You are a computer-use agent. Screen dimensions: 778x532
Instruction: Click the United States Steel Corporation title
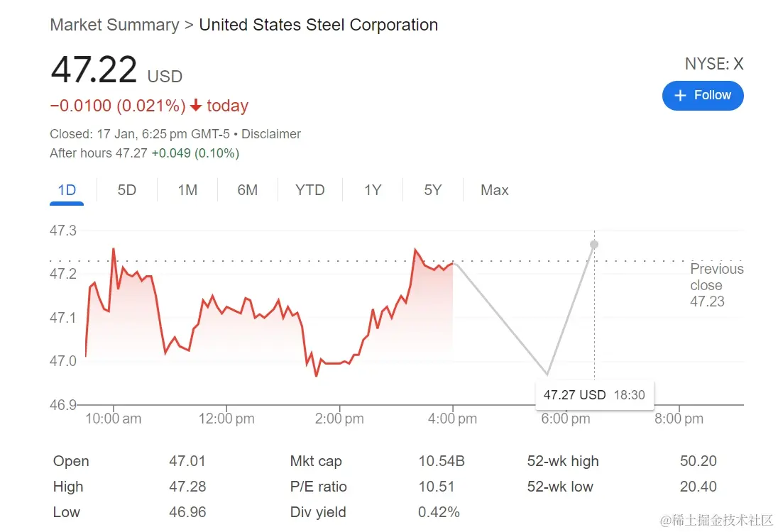click(318, 25)
